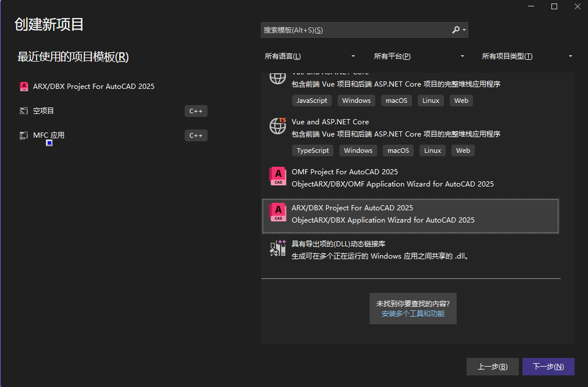Focus the 搜索模板 search field
Image resolution: width=588 pixels, height=387 pixels.
pos(354,30)
